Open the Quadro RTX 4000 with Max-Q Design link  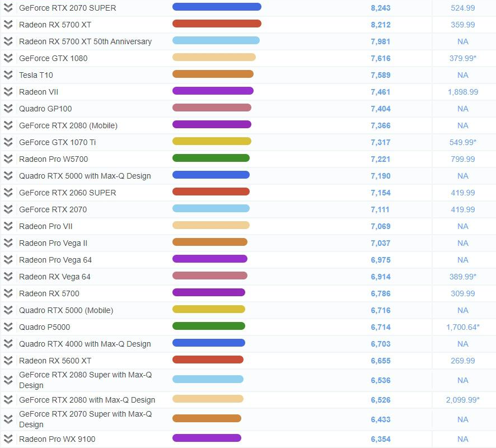click(x=85, y=344)
